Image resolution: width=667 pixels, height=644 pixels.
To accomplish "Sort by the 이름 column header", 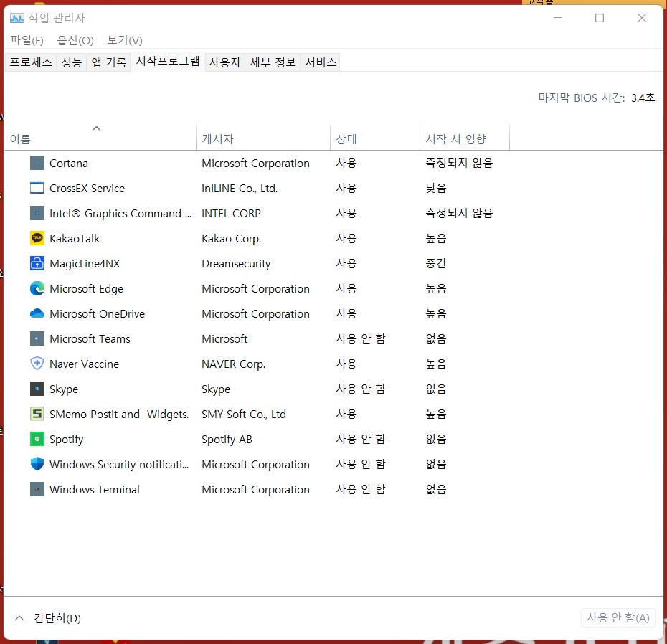I will 100,137.
